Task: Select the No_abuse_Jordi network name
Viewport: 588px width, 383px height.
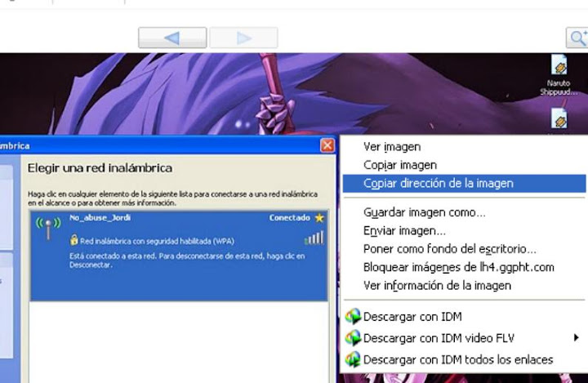Action: point(100,217)
